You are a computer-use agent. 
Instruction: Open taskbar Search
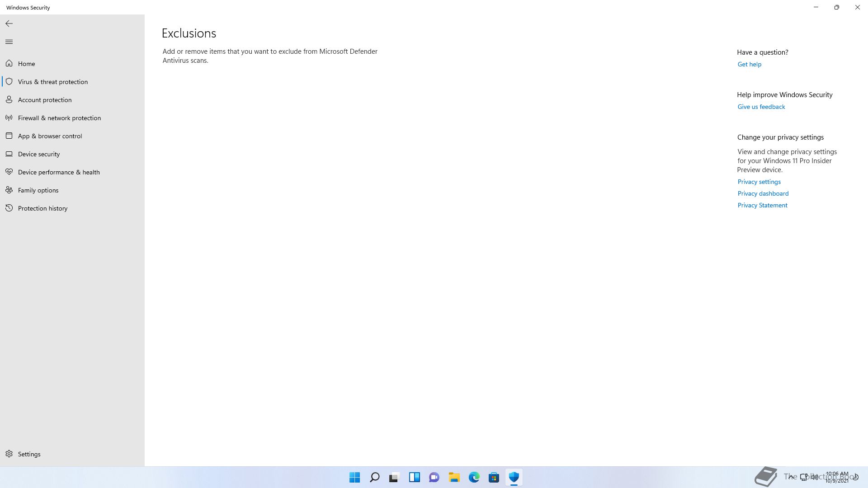click(x=375, y=477)
